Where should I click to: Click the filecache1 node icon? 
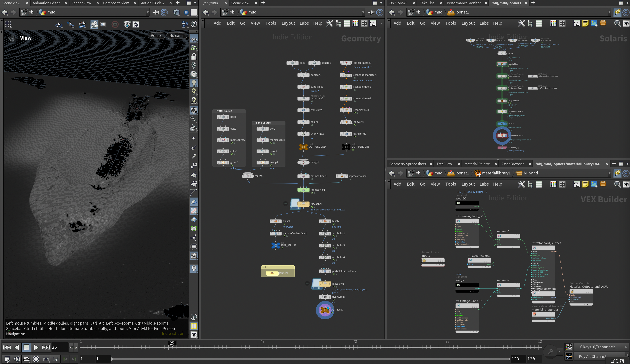click(303, 204)
